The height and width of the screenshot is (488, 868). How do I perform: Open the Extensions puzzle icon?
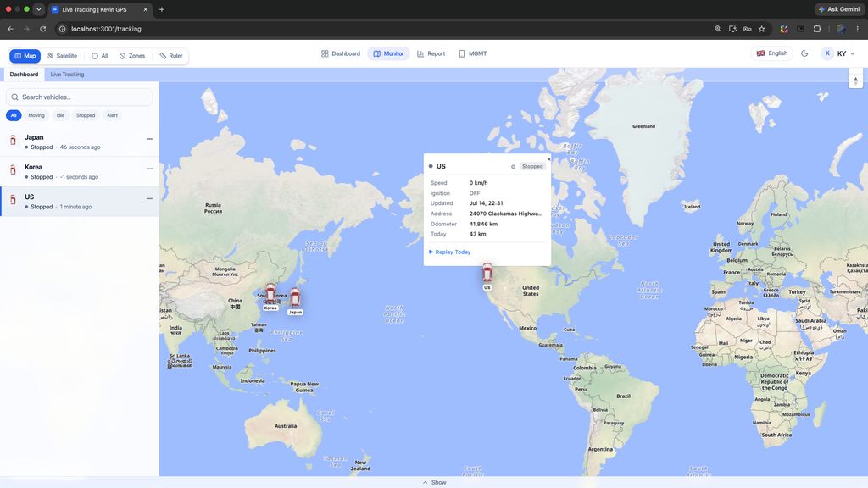point(817,29)
